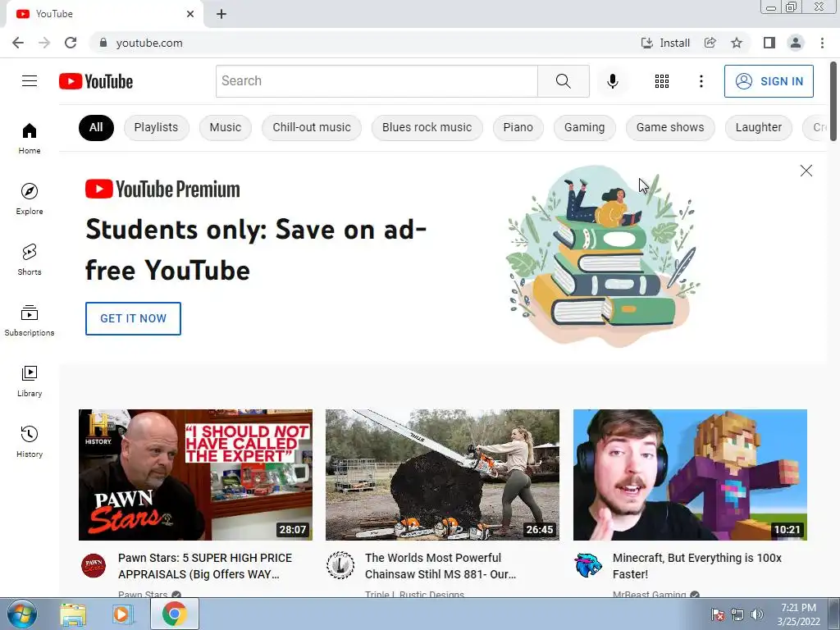The image size is (840, 630).
Task: Open Minecraft 100x Faster thumbnail
Action: coord(690,475)
